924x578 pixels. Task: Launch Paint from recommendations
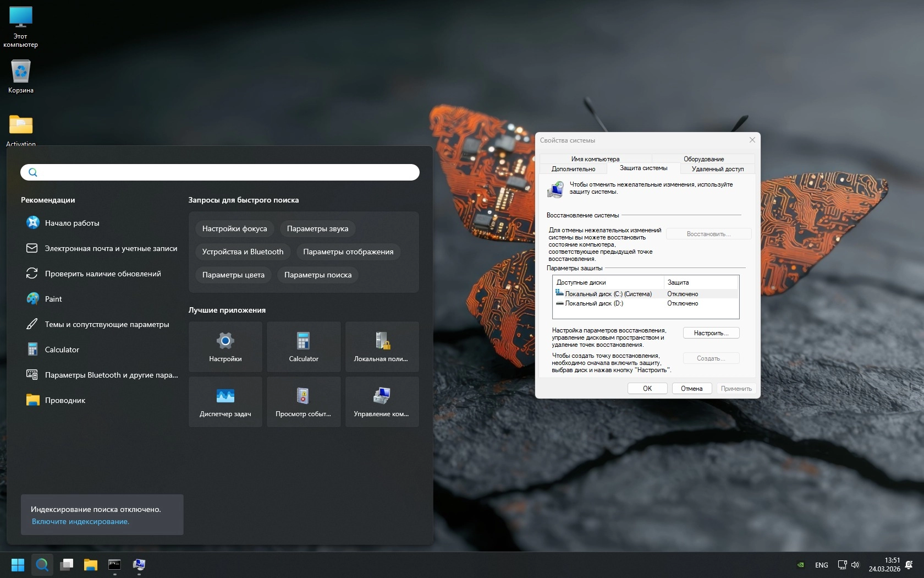pos(101,299)
